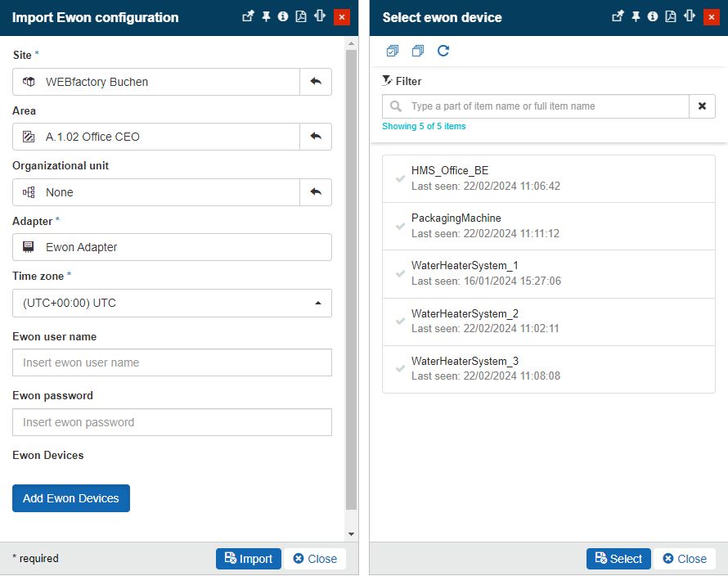Check the HMS_Office_BE device
728x576 pixels.
pyautogui.click(x=401, y=178)
